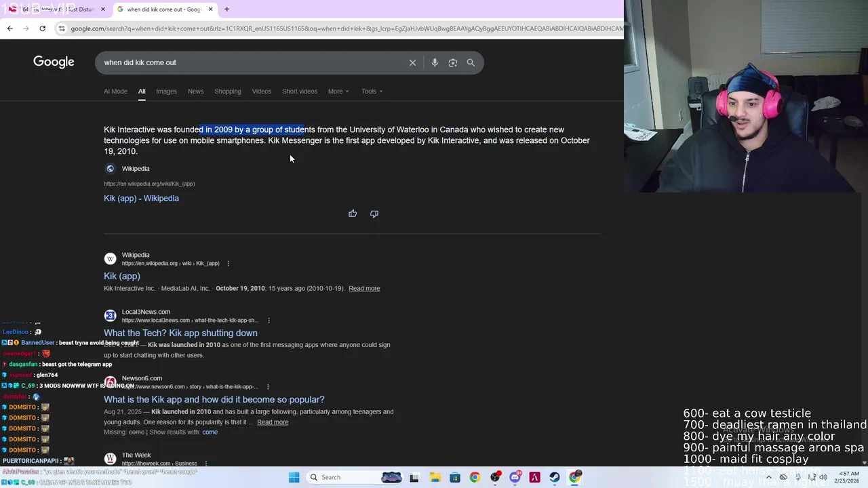Open Task View from the taskbar
The height and width of the screenshot is (488, 868).
(414, 477)
